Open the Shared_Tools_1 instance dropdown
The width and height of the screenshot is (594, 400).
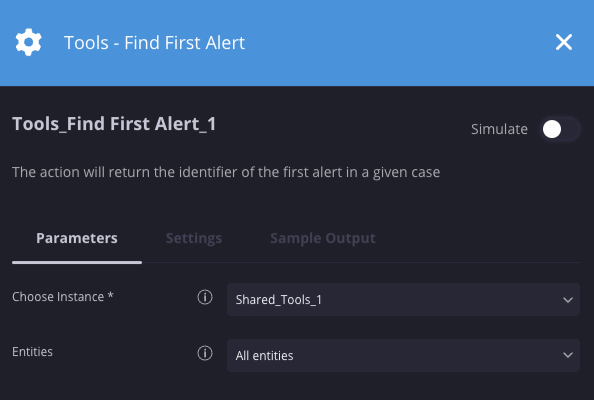click(x=403, y=300)
